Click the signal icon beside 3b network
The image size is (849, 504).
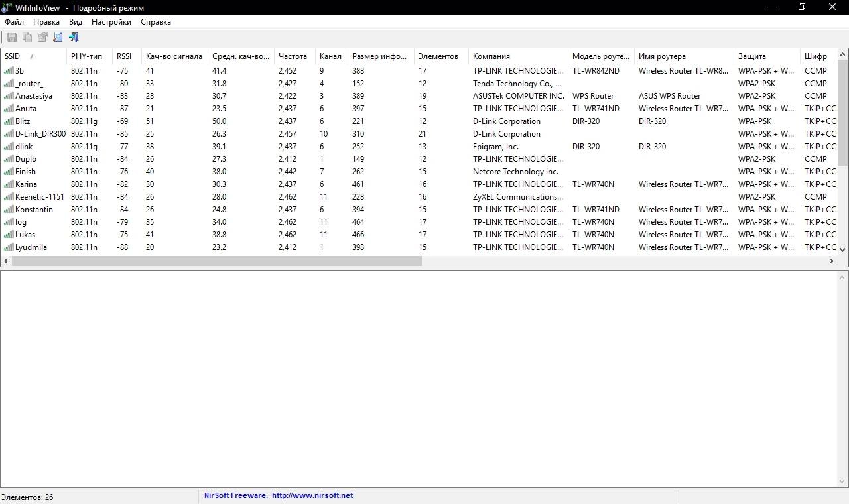pos(9,71)
